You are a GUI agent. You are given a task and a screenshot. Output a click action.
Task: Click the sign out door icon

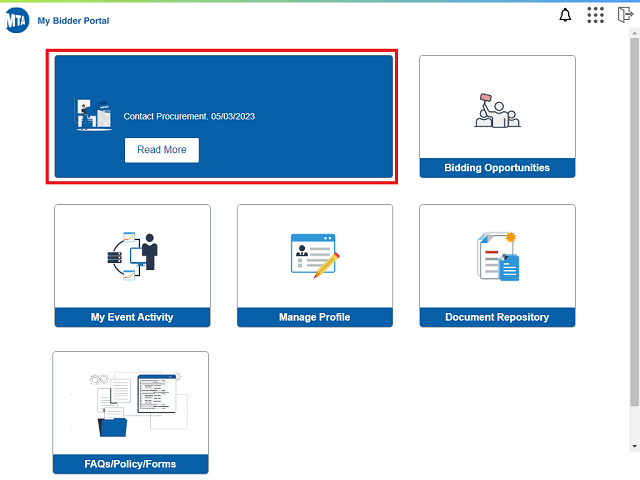625,15
